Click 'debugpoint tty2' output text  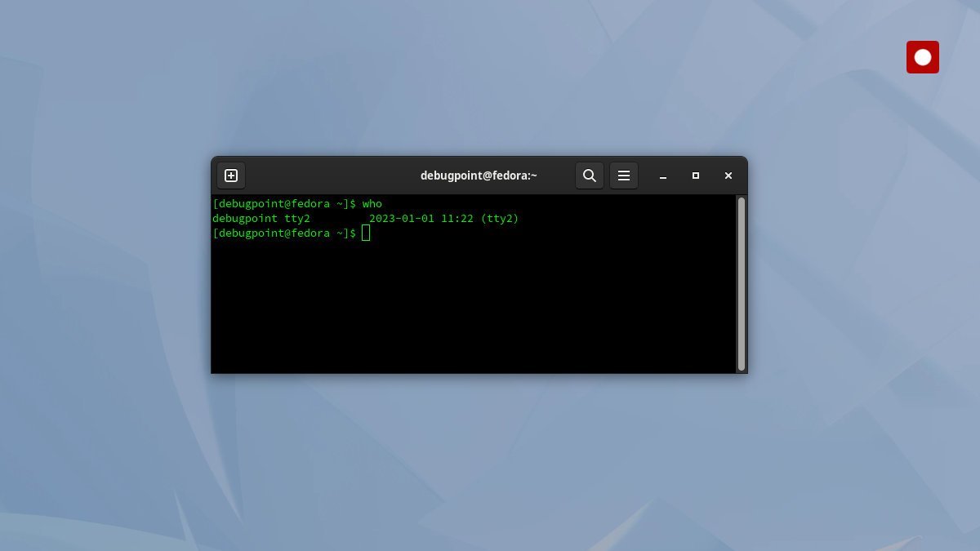tap(261, 219)
